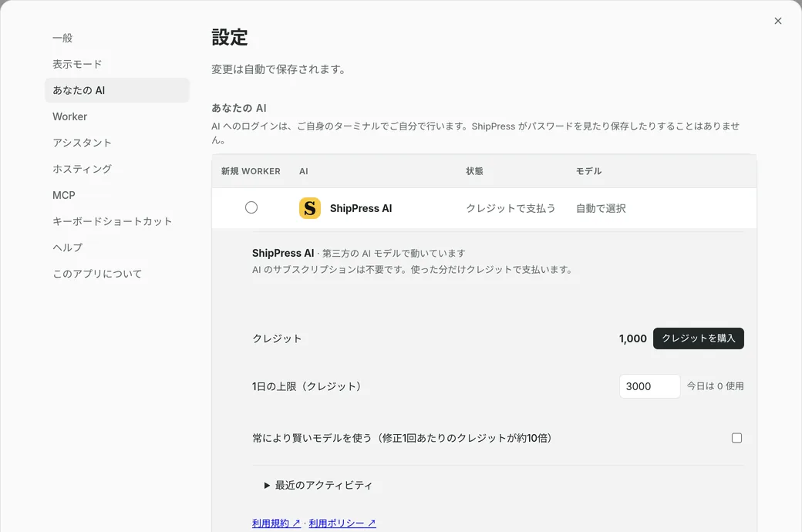
Task: Click the 1日の上限（クレジット） label
Action: click(307, 386)
